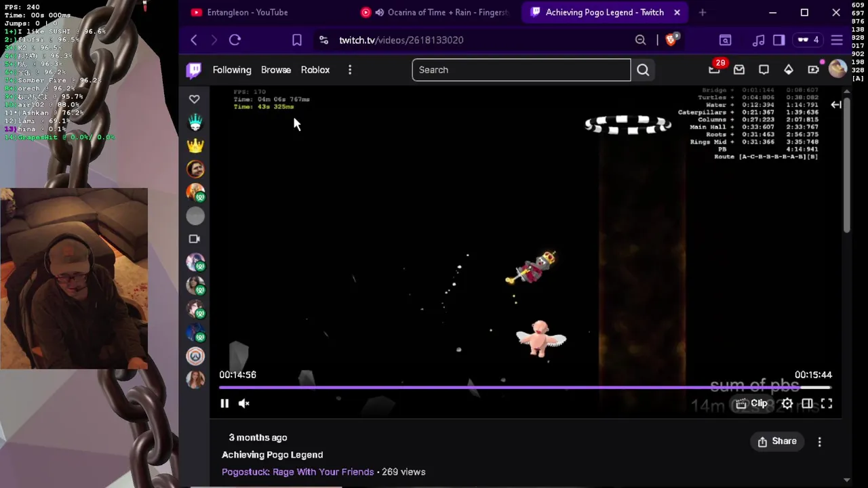This screenshot has width=868, height=488.
Task: Open the three-dot More menu in Twitch nav
Action: 350,70
